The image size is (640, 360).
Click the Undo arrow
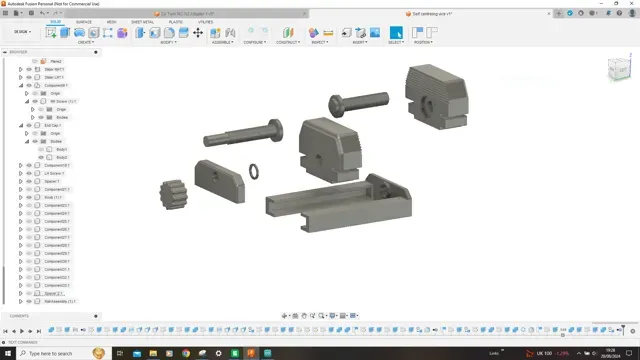point(42,13)
